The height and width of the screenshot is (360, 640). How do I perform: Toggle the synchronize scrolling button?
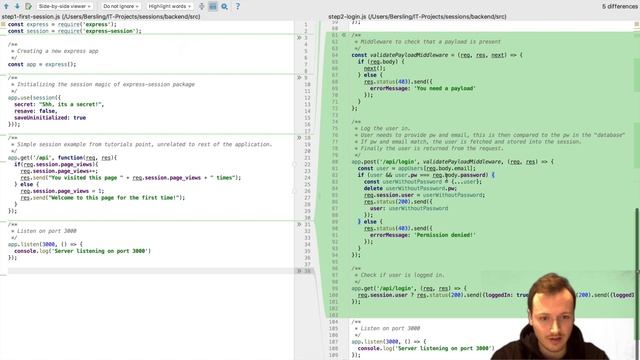(x=213, y=6)
